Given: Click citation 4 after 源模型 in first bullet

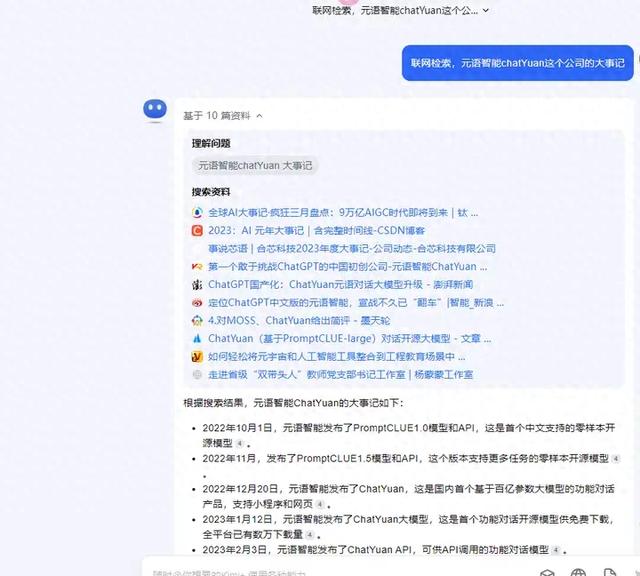Looking at the screenshot, I should pyautogui.click(x=240, y=443).
